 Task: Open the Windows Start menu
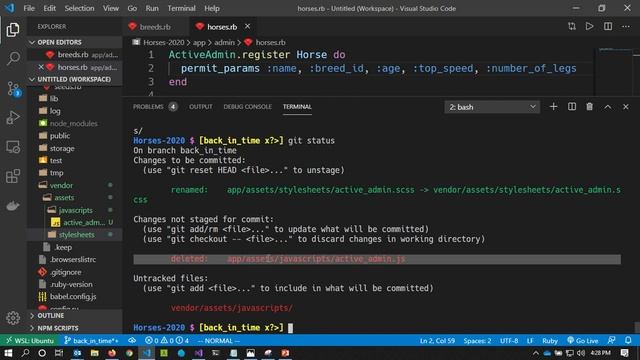(8, 353)
